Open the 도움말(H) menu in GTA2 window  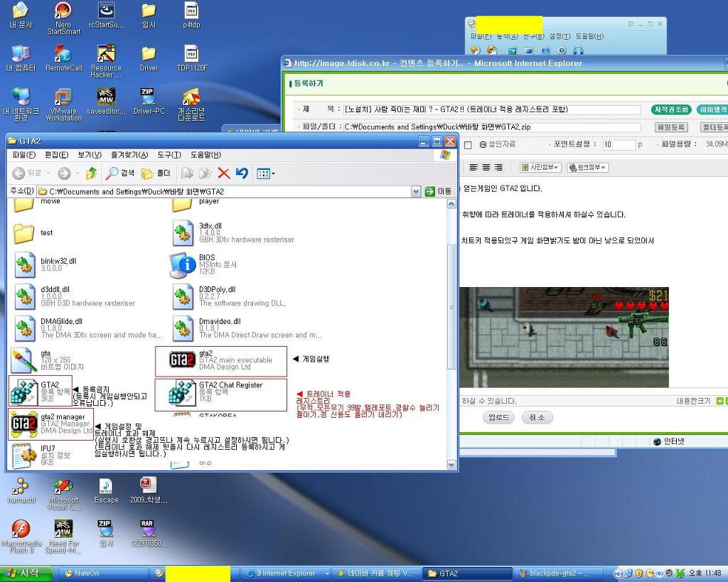click(x=205, y=154)
